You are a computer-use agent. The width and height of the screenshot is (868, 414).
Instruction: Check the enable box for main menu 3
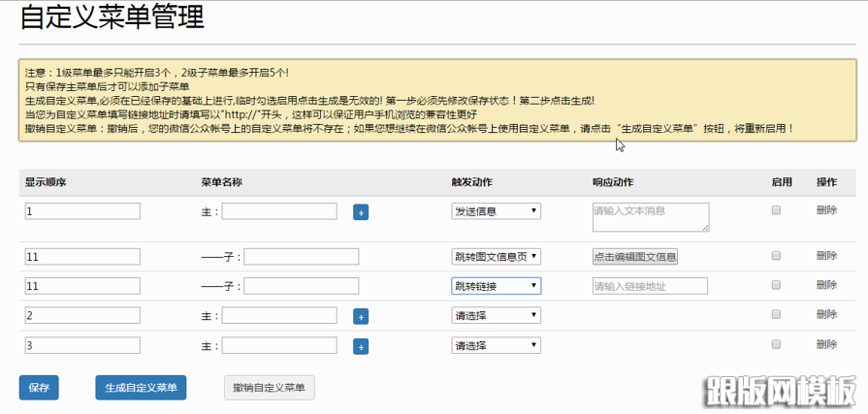pos(776,345)
